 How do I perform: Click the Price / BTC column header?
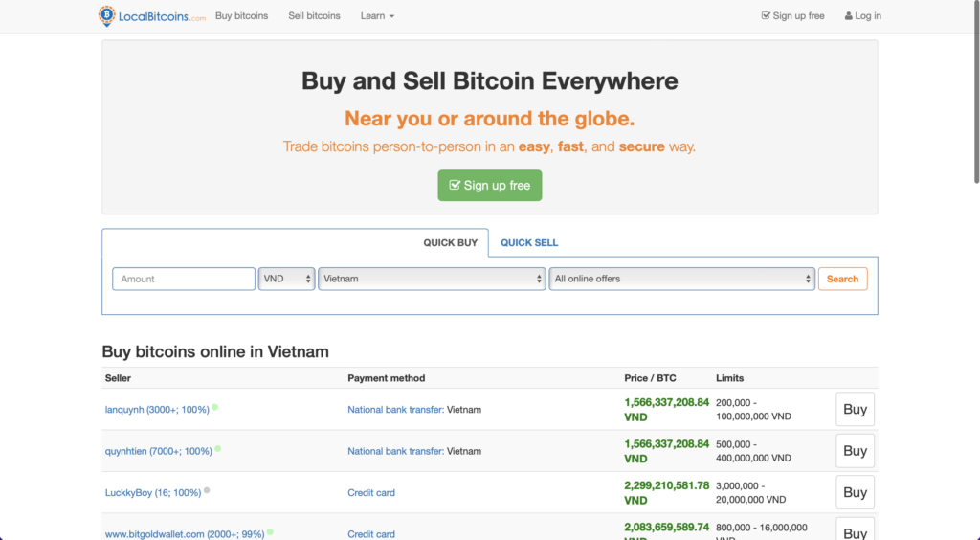(x=650, y=378)
